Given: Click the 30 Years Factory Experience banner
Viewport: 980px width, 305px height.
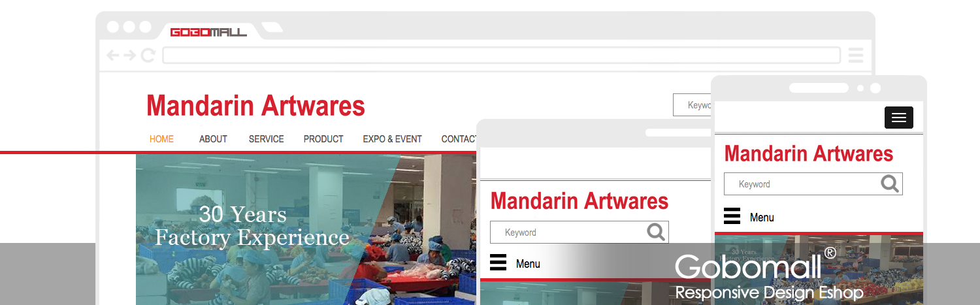Looking at the screenshot, I should [x=252, y=225].
